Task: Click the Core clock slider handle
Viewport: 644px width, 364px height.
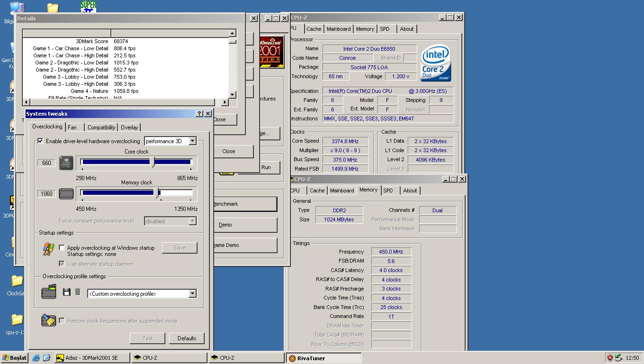Action: pyautogui.click(x=152, y=162)
